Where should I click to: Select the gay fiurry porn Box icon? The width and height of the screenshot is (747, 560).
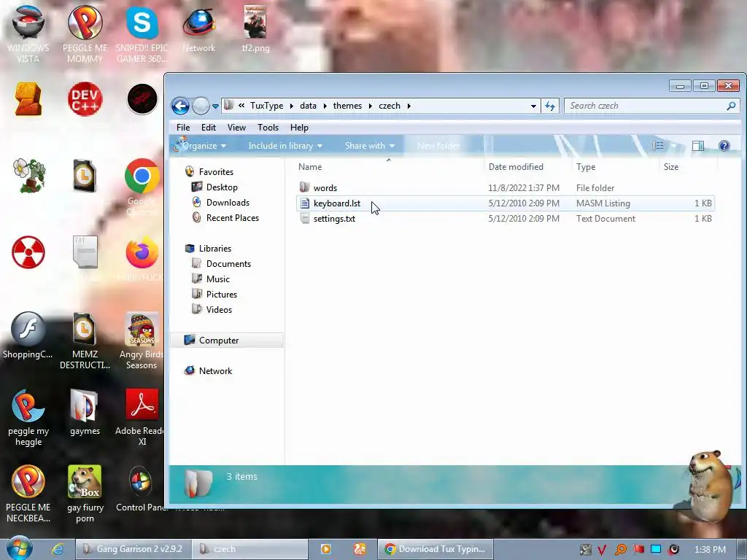coord(85,494)
